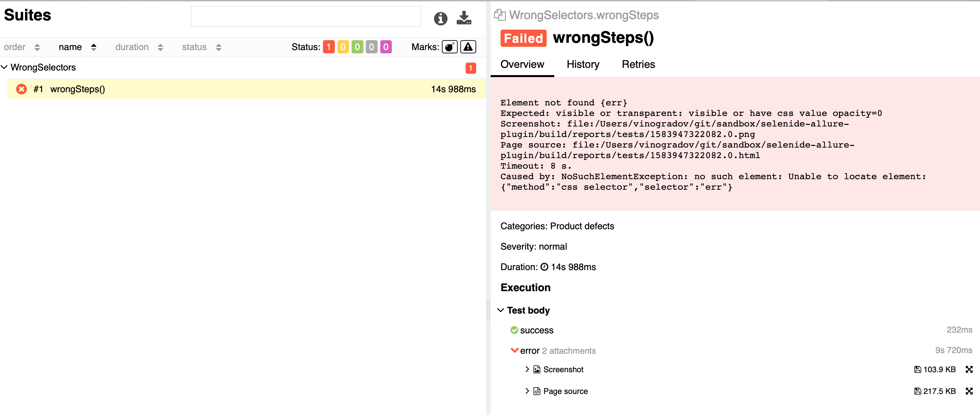Sort suites by duration
Image resolution: width=980 pixels, height=415 pixels.
[x=139, y=47]
